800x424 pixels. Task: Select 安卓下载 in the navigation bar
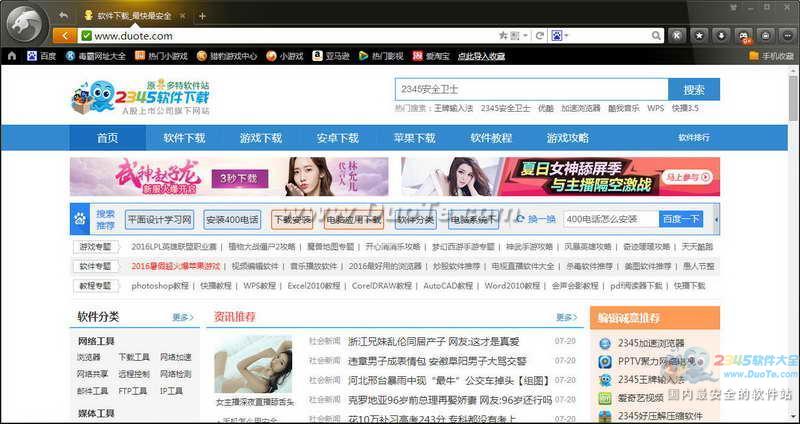click(x=338, y=138)
